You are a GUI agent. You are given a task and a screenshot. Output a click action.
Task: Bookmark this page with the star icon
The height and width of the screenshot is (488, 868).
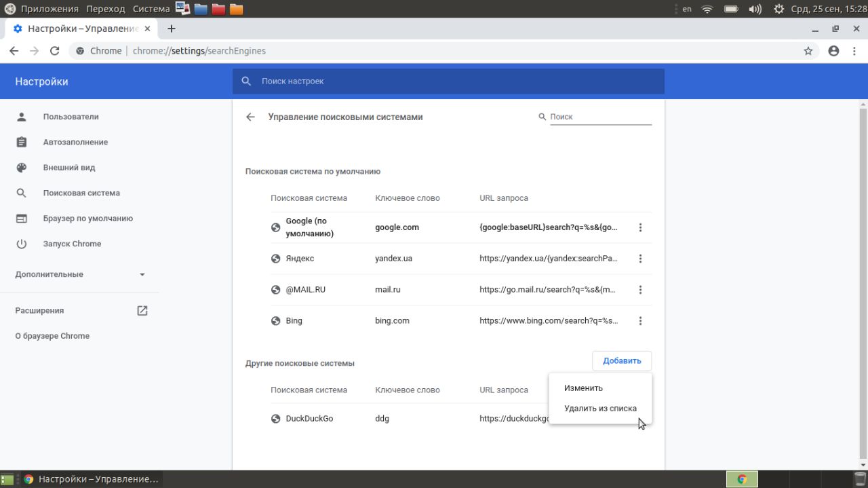(808, 51)
